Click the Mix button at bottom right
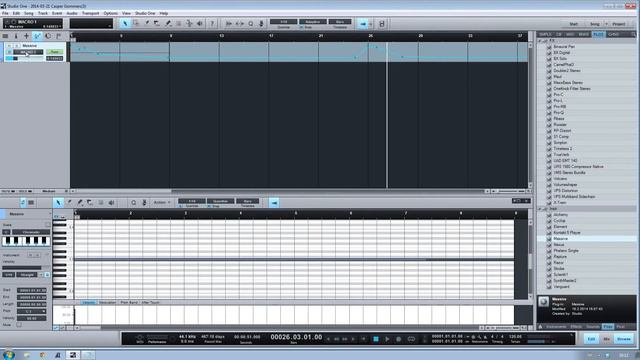The image size is (640, 360). 607,339
